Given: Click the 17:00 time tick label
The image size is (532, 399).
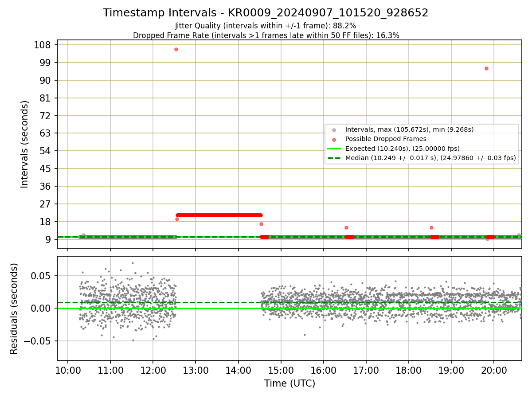Looking at the screenshot, I should (x=366, y=370).
